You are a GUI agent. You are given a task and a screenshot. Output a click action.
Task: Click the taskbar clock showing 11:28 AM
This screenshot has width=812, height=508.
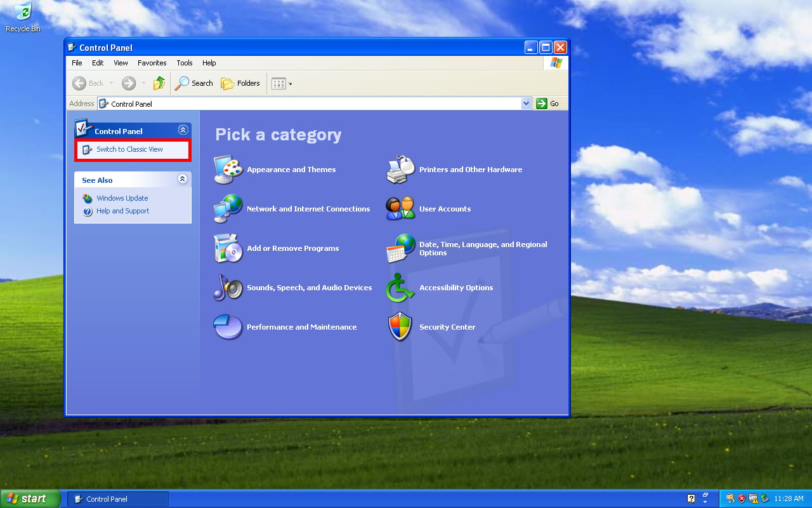pos(789,498)
